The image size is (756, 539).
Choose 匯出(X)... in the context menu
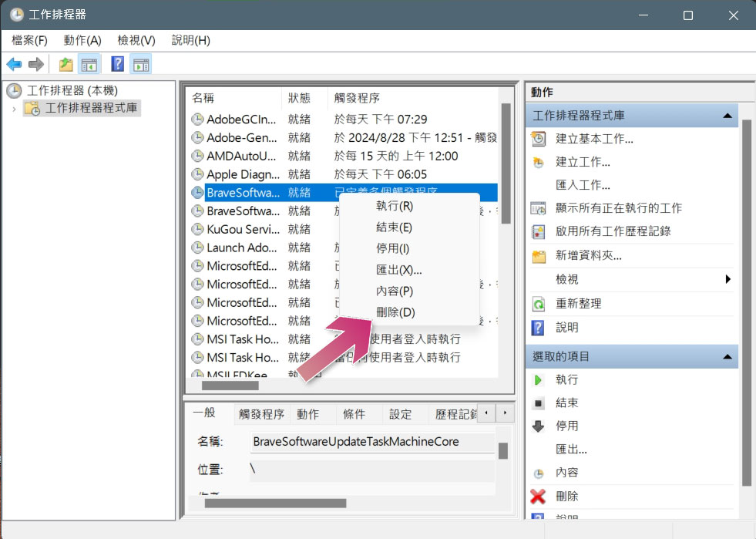(x=409, y=270)
